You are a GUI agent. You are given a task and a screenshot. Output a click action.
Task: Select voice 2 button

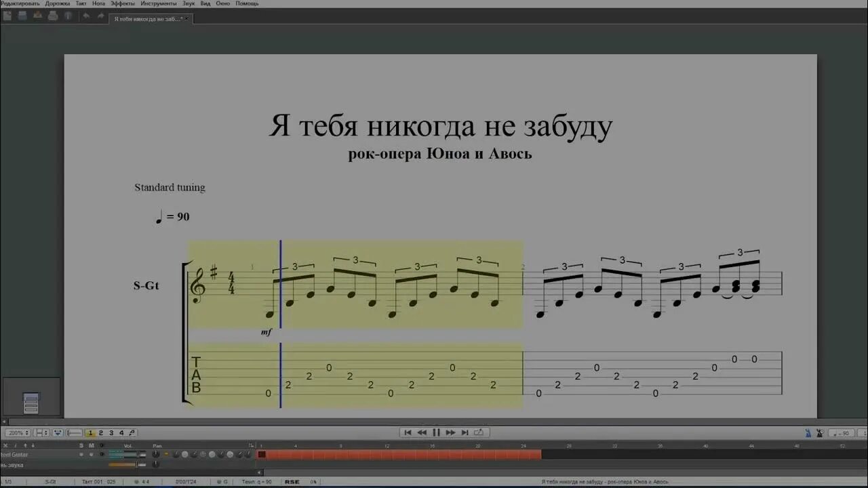101,432
